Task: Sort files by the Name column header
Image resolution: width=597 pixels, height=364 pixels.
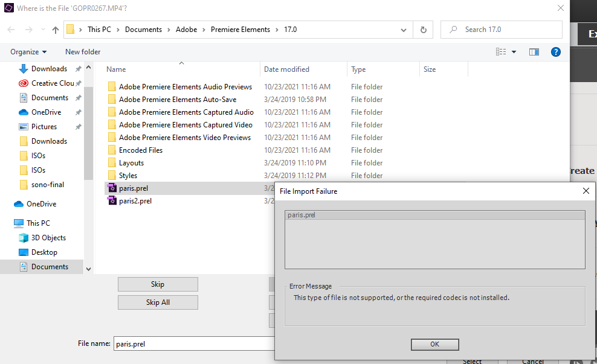Action: click(x=115, y=69)
